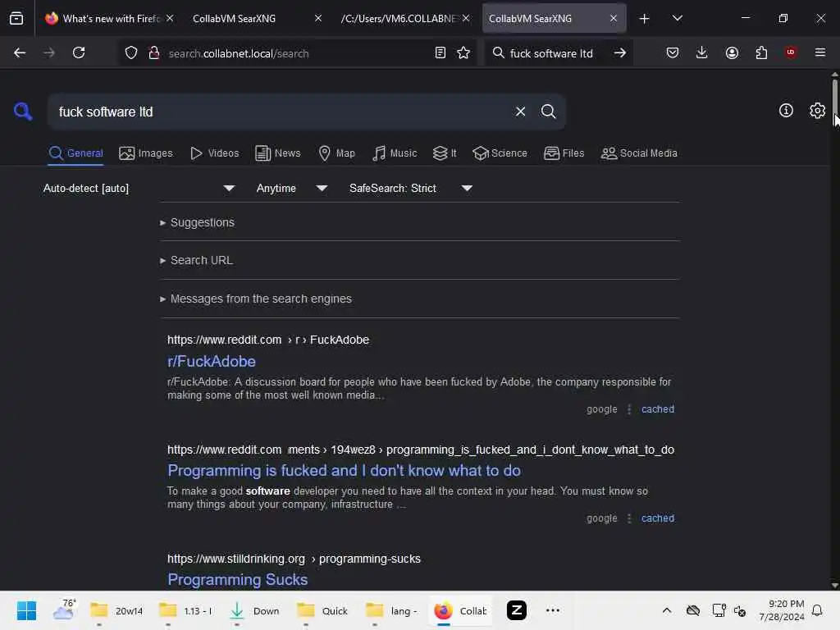840x630 pixels.
Task: Submit the Firefox search bar arrow
Action: click(x=620, y=53)
